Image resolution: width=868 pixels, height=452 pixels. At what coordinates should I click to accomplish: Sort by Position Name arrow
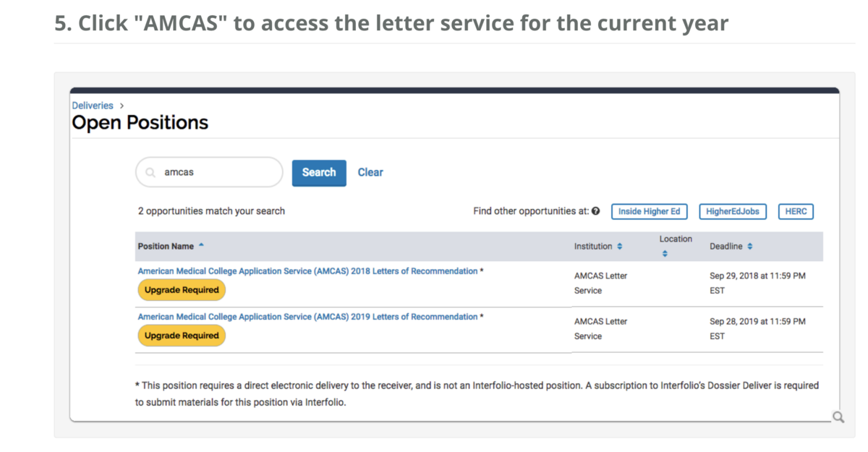[x=201, y=246]
